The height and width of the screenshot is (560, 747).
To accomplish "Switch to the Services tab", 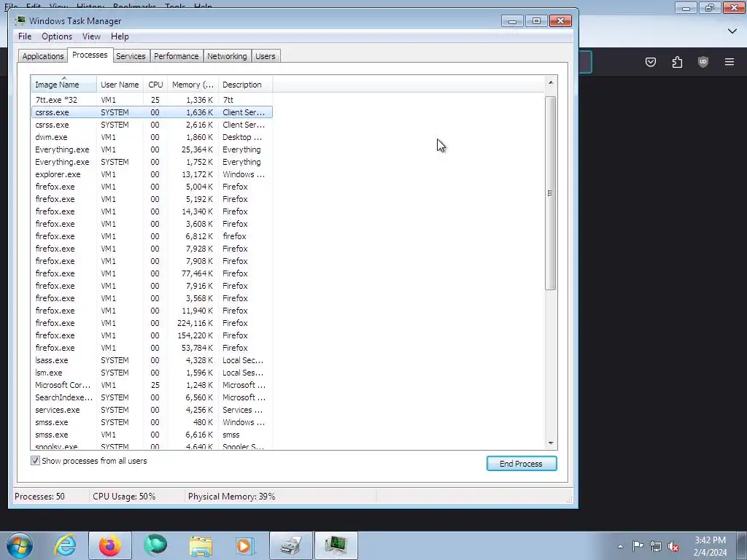I will pos(131,55).
